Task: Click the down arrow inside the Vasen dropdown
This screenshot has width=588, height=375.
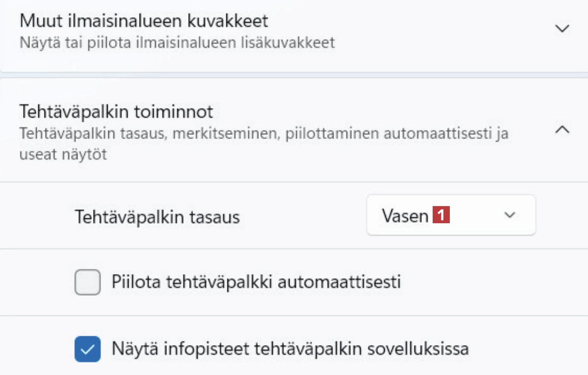Action: coord(510,215)
